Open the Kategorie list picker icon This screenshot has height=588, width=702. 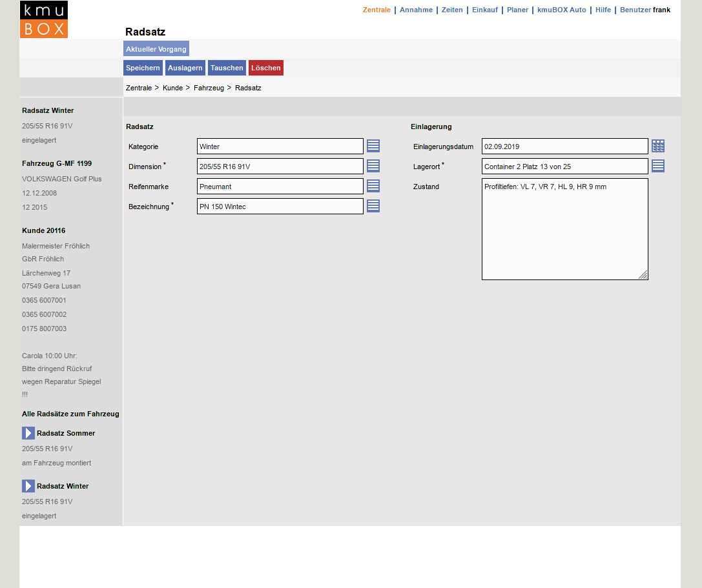[373, 146]
